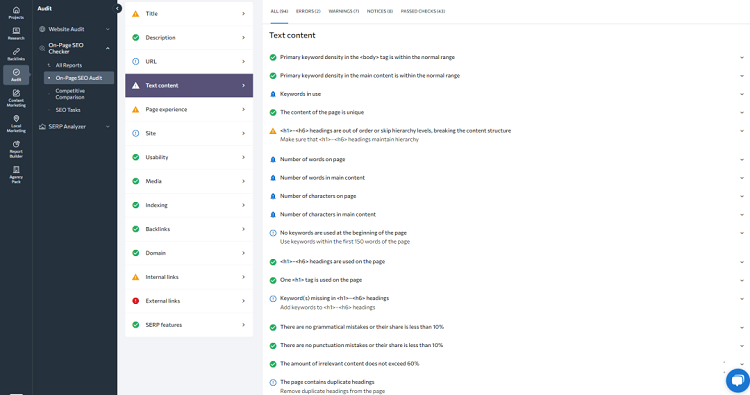Open the live chat bubble
Image resolution: width=750 pixels, height=395 pixels.
(x=738, y=381)
